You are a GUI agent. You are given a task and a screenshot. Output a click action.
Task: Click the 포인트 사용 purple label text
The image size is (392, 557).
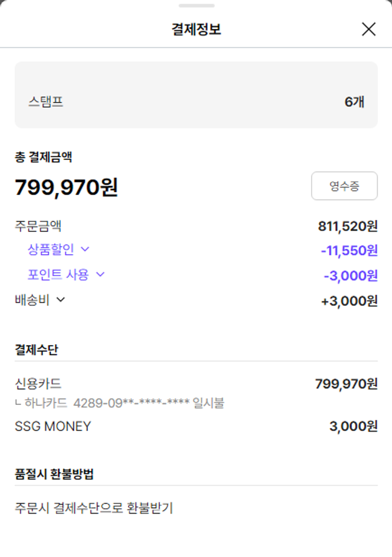[x=59, y=274]
